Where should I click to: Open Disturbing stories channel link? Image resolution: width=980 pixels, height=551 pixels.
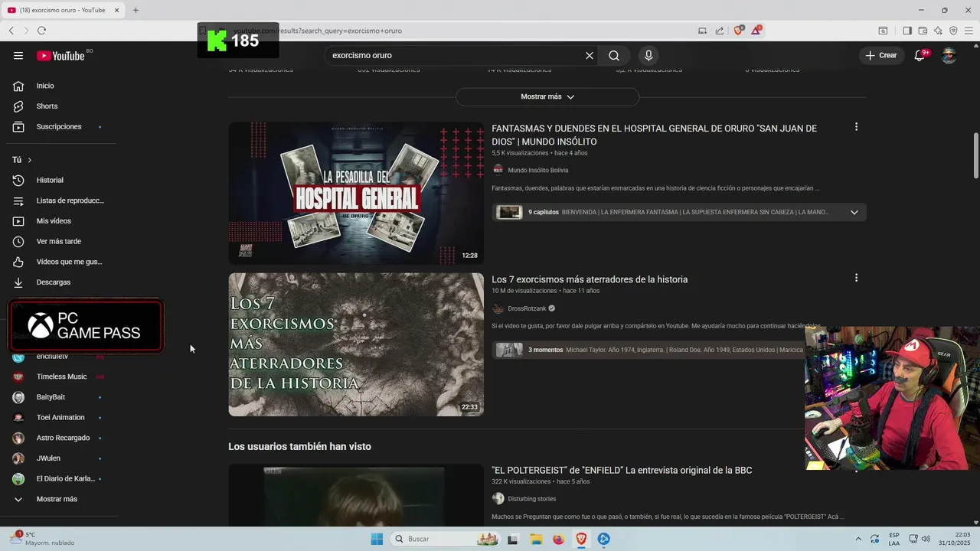(x=531, y=499)
